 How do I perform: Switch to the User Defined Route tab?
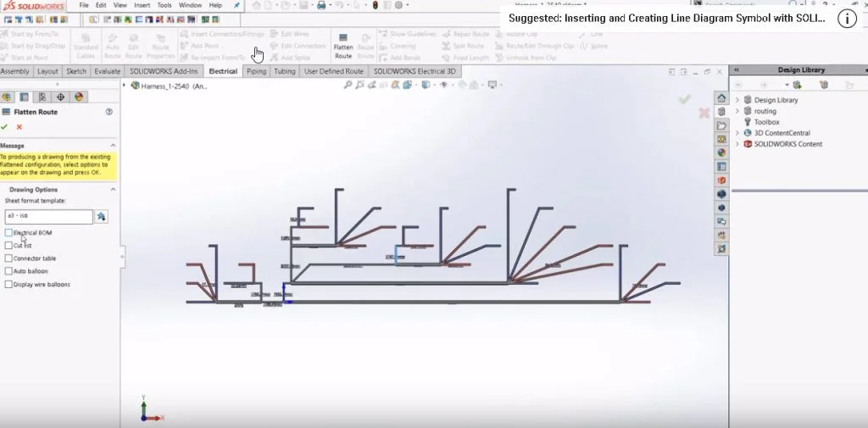point(334,71)
